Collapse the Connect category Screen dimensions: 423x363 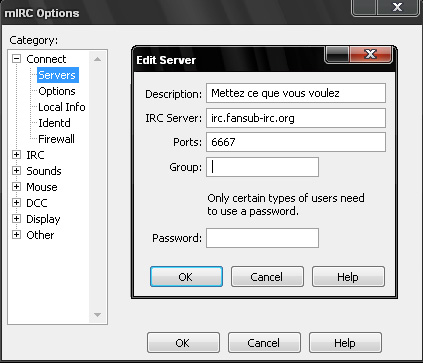point(16,59)
